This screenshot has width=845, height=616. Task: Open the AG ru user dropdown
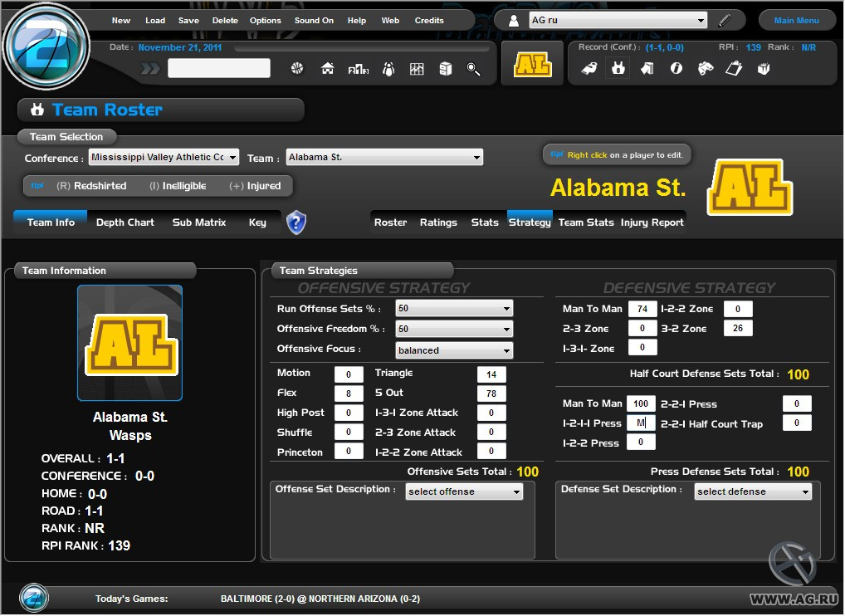(618, 21)
